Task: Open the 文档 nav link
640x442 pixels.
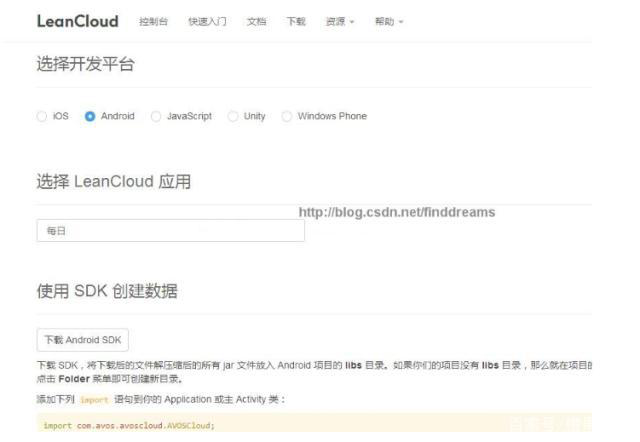Action: [x=257, y=21]
